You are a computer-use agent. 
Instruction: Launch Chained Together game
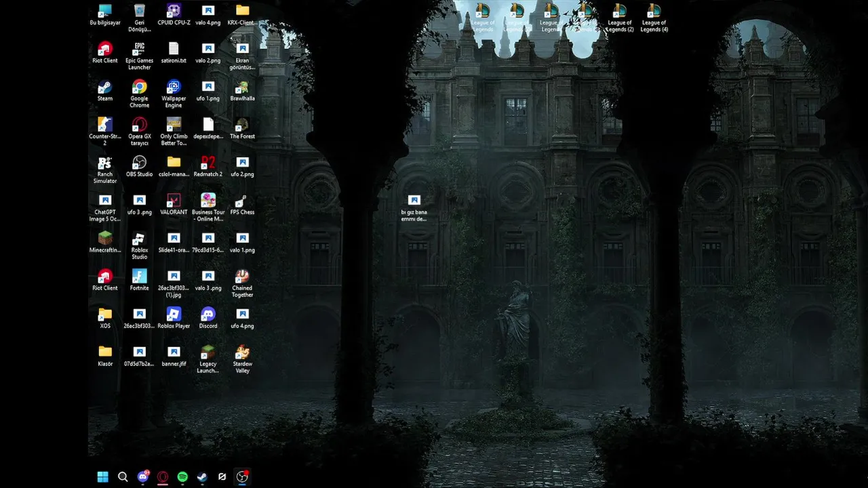242,283
